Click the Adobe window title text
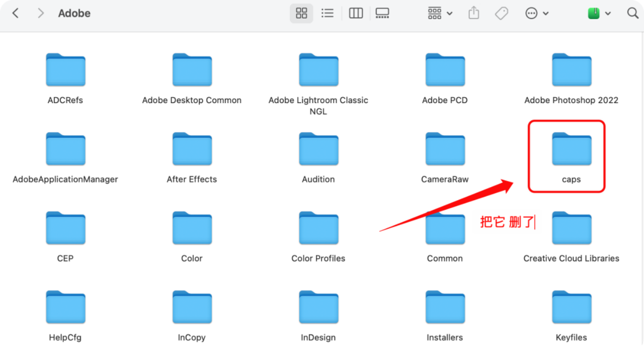The height and width of the screenshot is (351, 644). click(74, 14)
